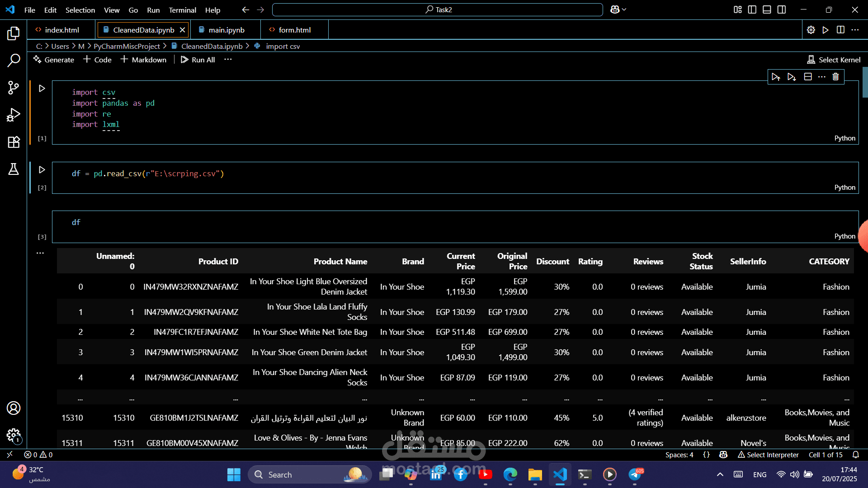Screen dimensions: 868x488
Task: Open the Customize Layout icon
Action: [x=738, y=9]
